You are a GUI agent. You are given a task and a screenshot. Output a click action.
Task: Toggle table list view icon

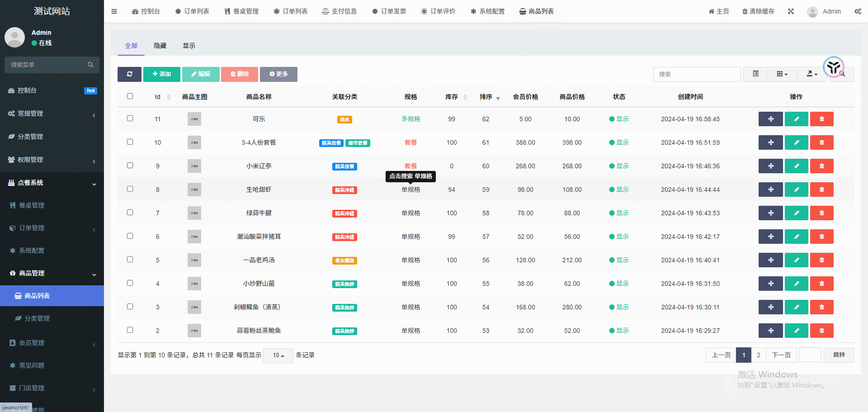click(755, 74)
